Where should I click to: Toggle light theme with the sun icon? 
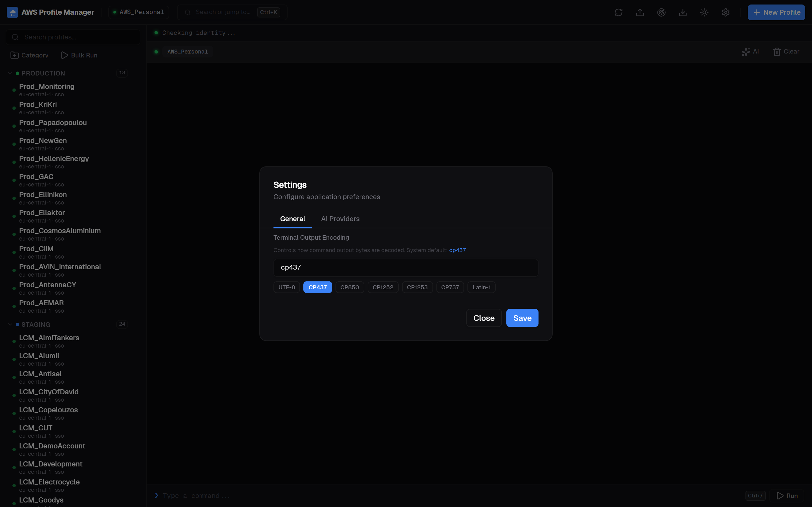[x=704, y=12]
